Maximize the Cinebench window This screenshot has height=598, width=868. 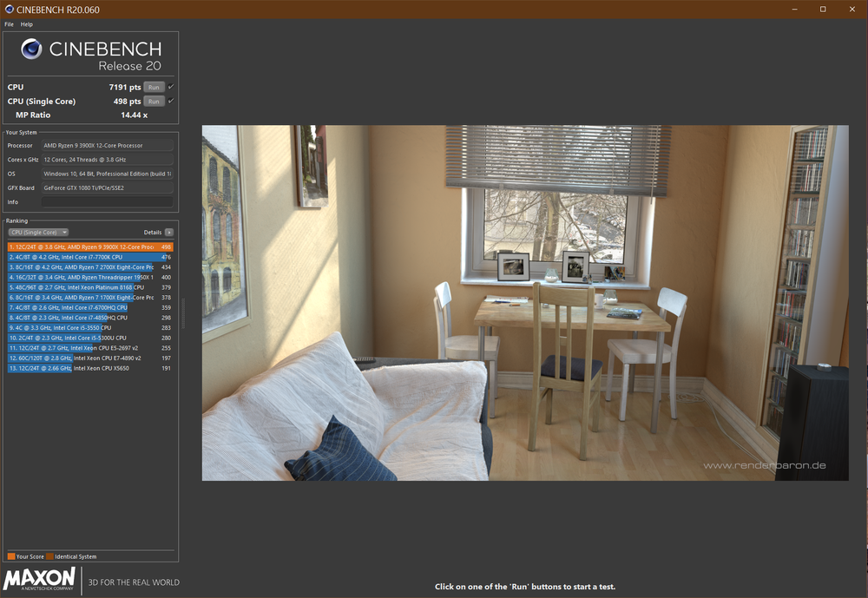tap(823, 10)
